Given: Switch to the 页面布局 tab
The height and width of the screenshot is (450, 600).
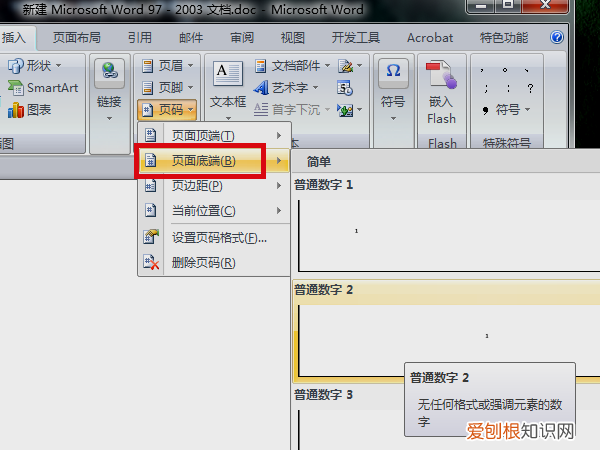Looking at the screenshot, I should (77, 38).
